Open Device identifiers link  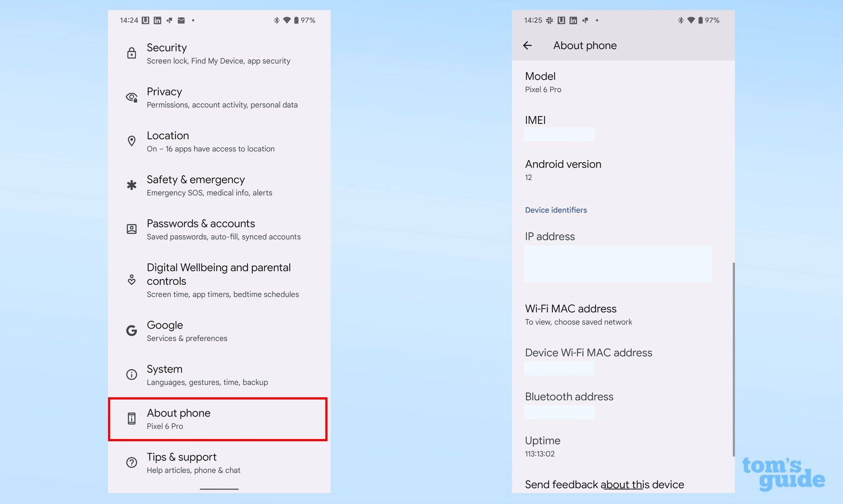[555, 209]
